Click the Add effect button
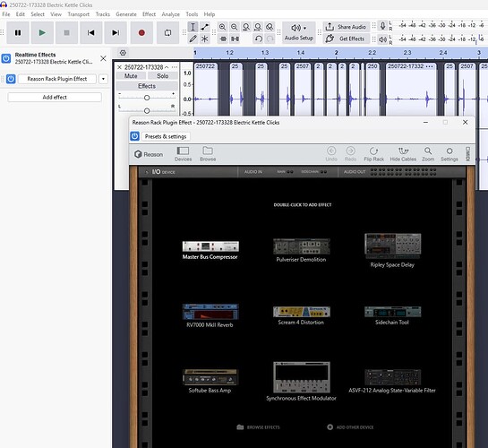Viewport: 488px width, 448px height. (x=55, y=97)
